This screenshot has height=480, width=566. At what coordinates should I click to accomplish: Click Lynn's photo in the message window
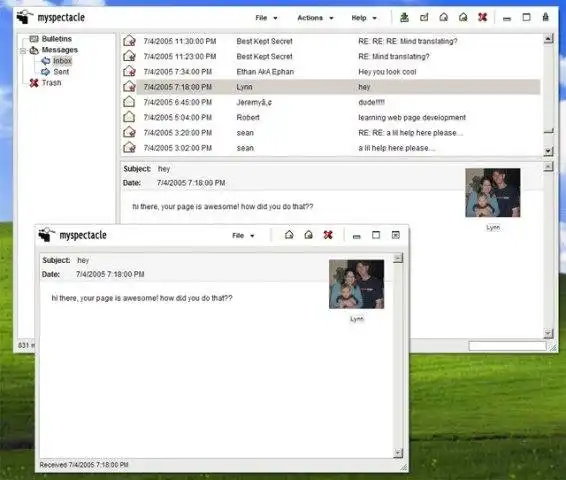pyautogui.click(x=356, y=284)
